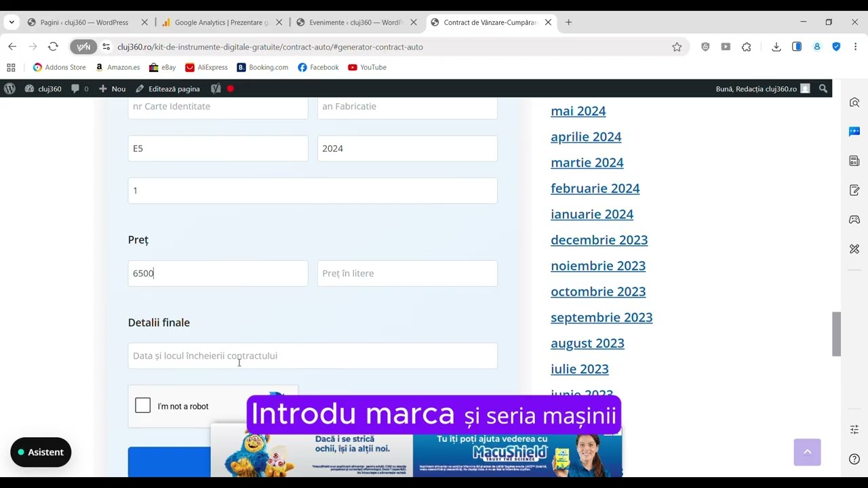Open the sidebar notes edit icon
Screen dimensions: 868x488
(x=854, y=190)
